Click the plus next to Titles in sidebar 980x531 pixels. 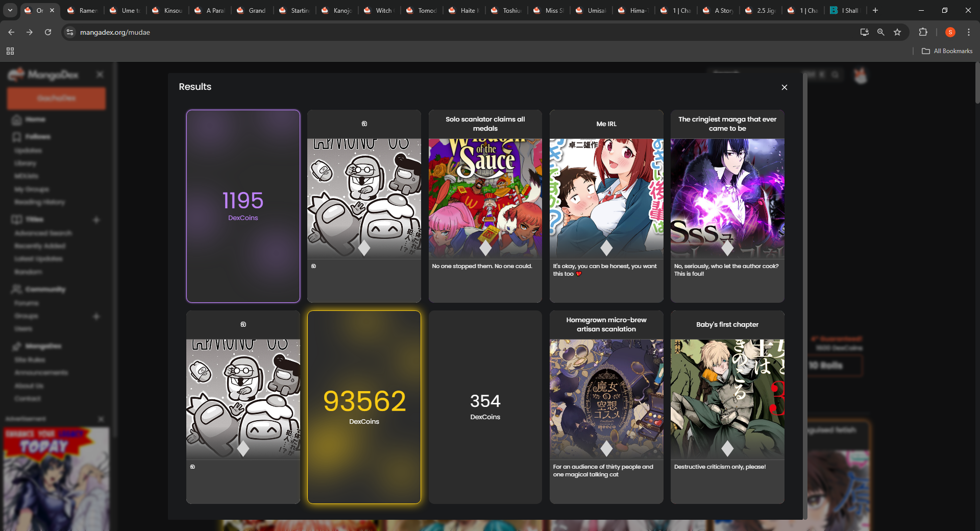tap(96, 220)
